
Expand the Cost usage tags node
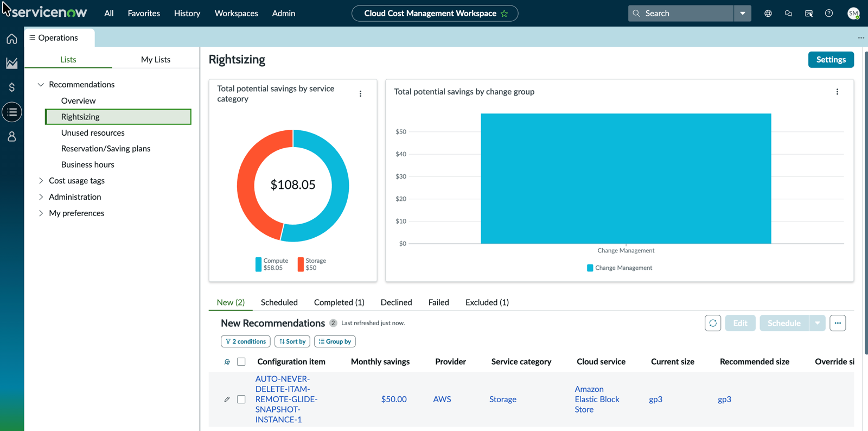pos(41,181)
